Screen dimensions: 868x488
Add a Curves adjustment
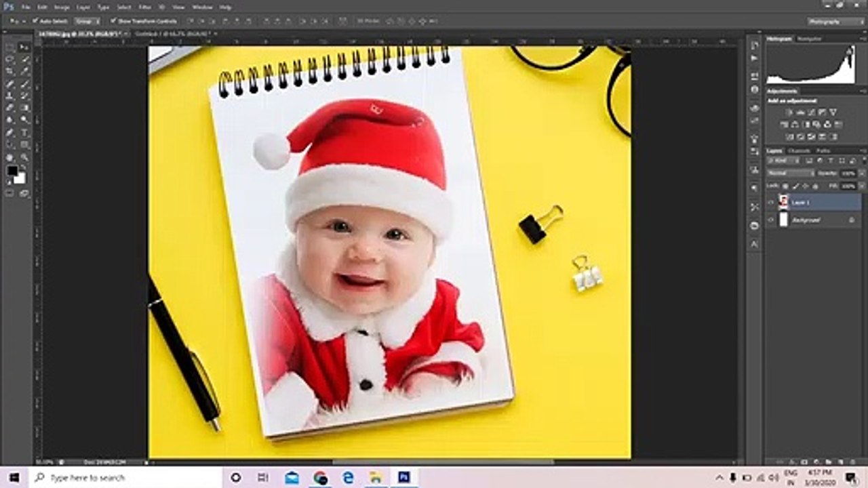[811, 113]
